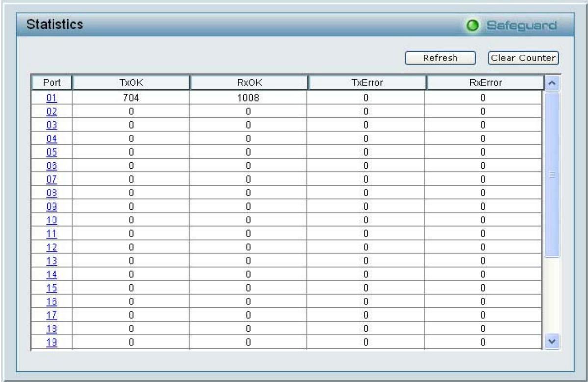This screenshot has width=588, height=382.
Task: Open port 04 link
Action: click(52, 138)
